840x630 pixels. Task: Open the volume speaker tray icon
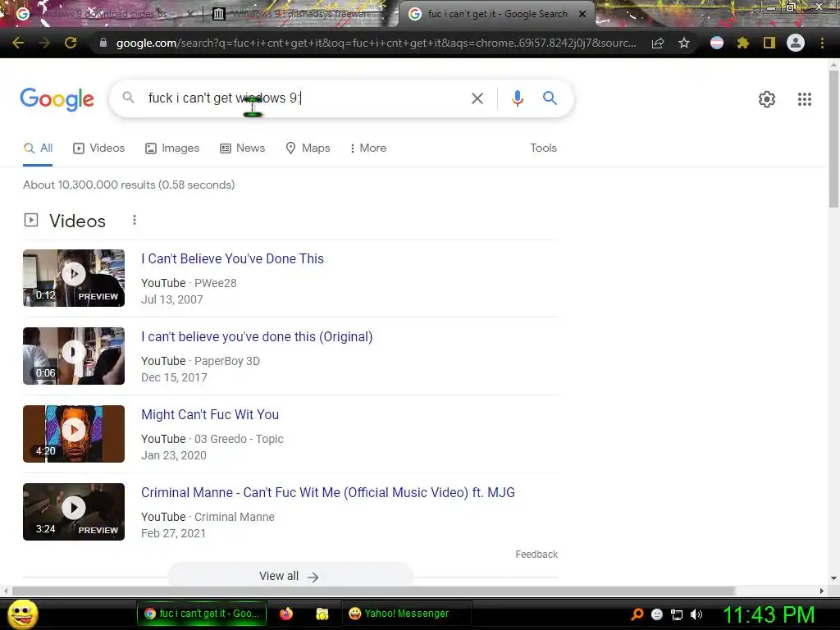click(x=696, y=614)
